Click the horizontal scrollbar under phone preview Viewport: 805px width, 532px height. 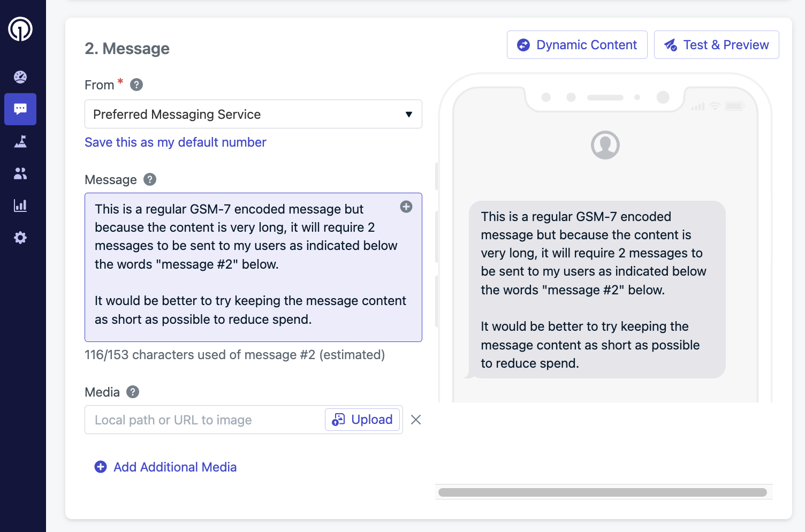coord(603,492)
